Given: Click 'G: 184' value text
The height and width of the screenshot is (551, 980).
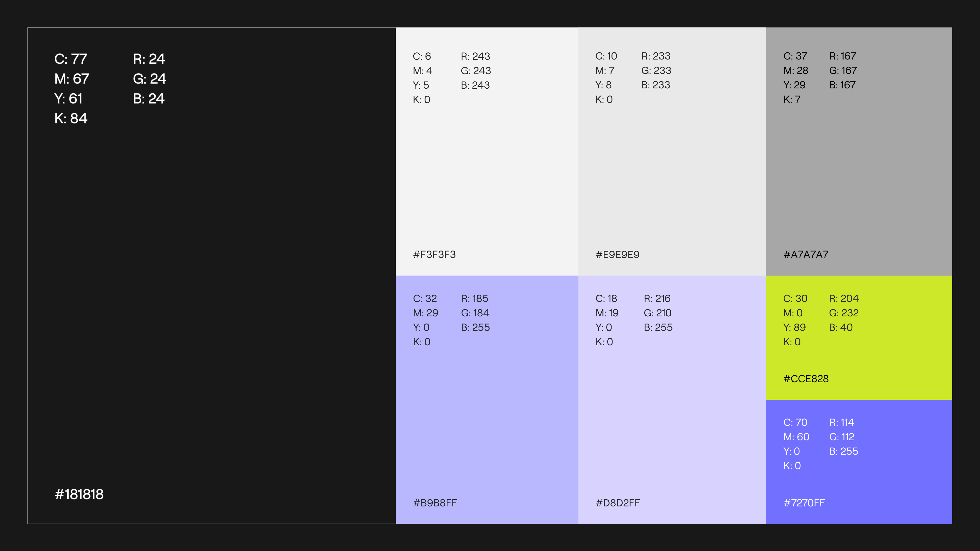Looking at the screenshot, I should [476, 313].
